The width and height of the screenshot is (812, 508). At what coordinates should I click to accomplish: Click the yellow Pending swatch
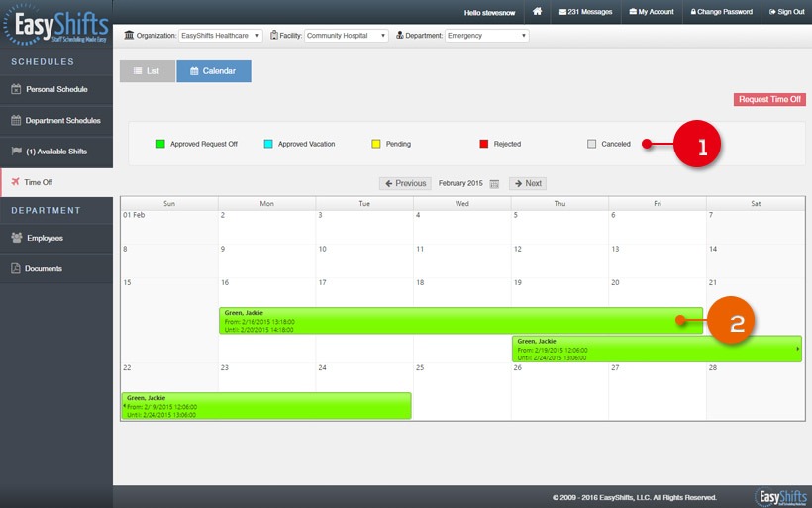click(x=376, y=144)
